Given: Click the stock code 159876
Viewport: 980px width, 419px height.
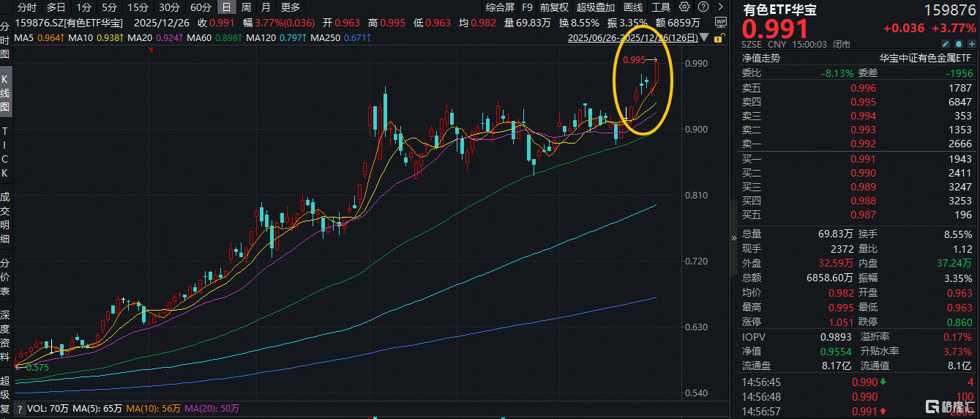Looking at the screenshot, I should coord(950,10).
